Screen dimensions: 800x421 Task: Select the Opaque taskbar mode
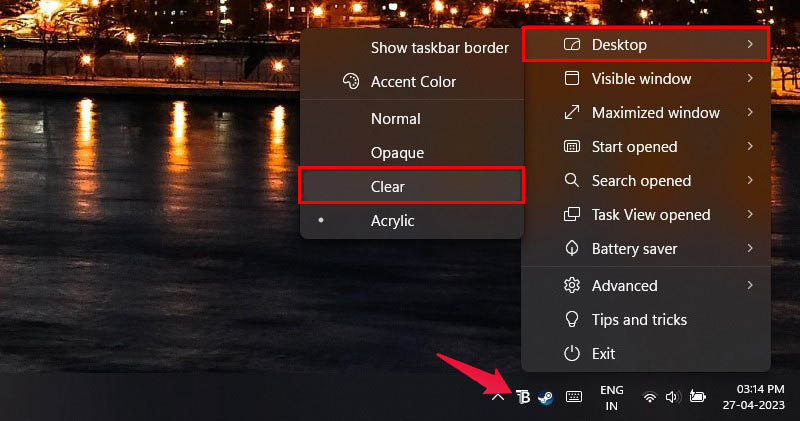[412, 153]
